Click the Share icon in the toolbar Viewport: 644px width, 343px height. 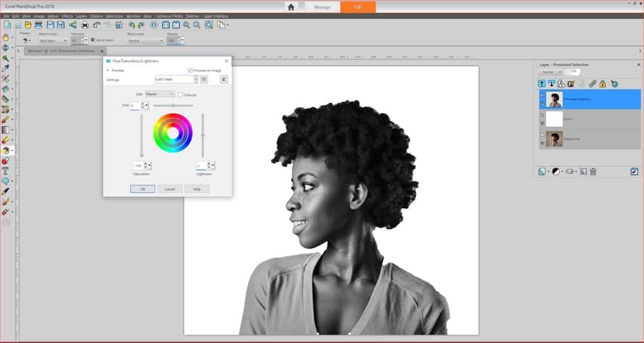[x=72, y=25]
